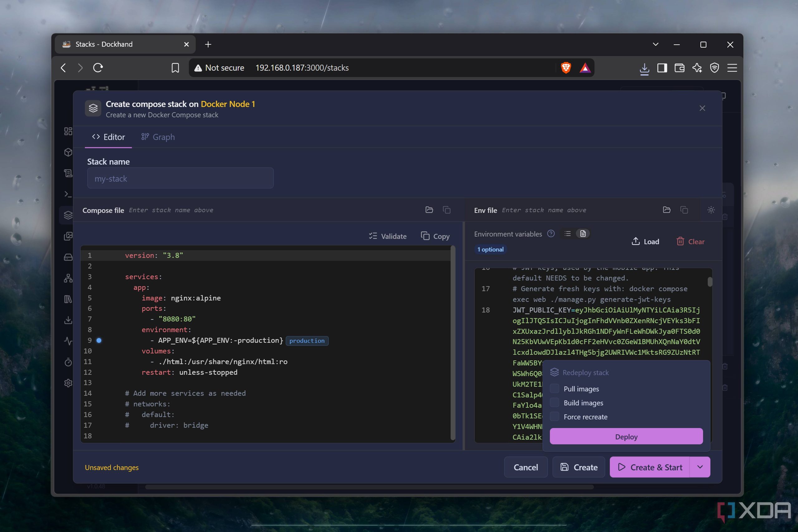Select the stacks layers icon in sidebar
798x532 pixels.
[x=68, y=215]
